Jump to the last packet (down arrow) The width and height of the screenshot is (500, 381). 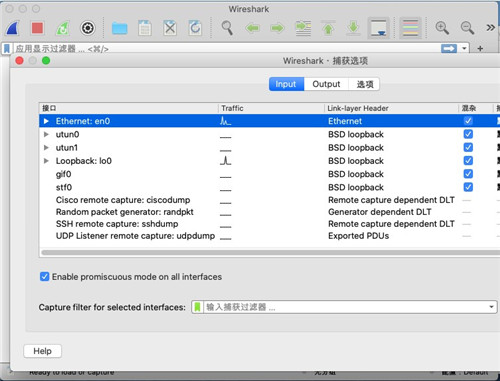(353, 28)
